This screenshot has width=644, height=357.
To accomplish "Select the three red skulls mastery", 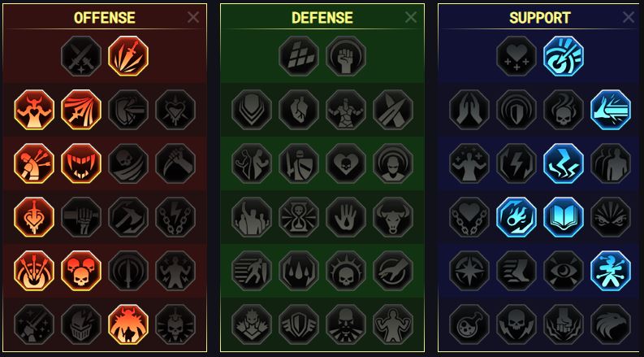I will (81, 271).
